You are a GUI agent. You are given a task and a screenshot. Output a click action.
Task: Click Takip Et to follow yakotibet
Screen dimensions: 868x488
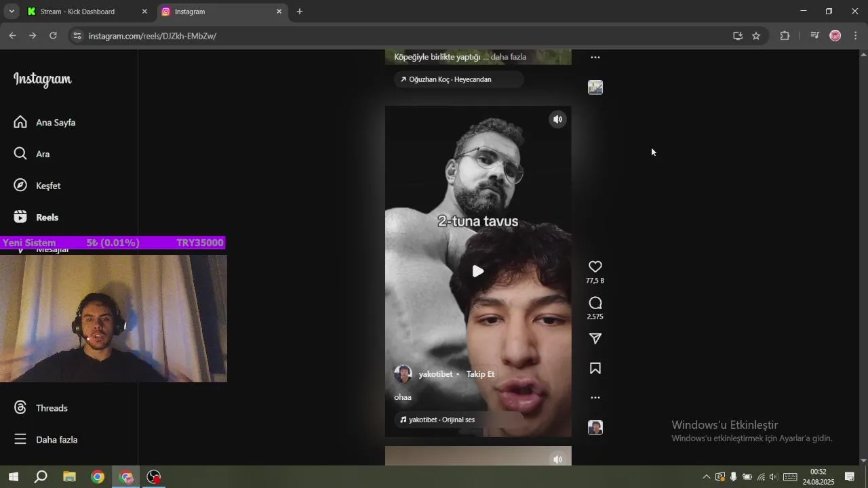(x=480, y=374)
